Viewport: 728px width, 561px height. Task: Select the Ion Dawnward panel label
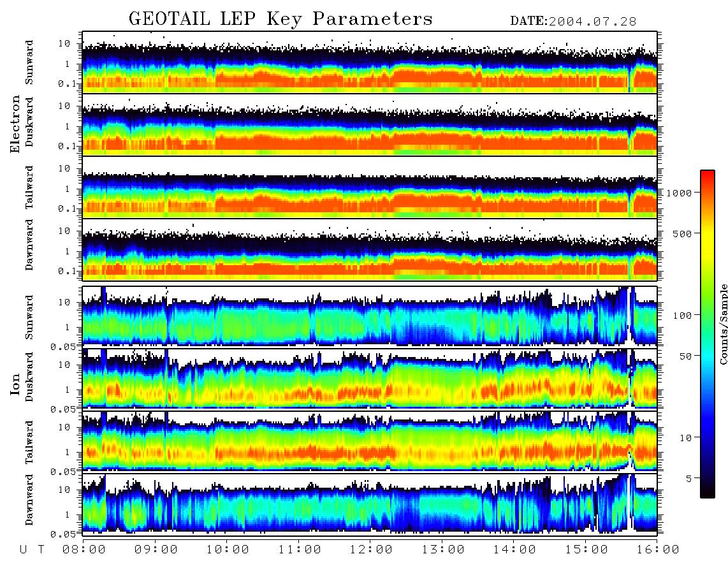click(29, 500)
